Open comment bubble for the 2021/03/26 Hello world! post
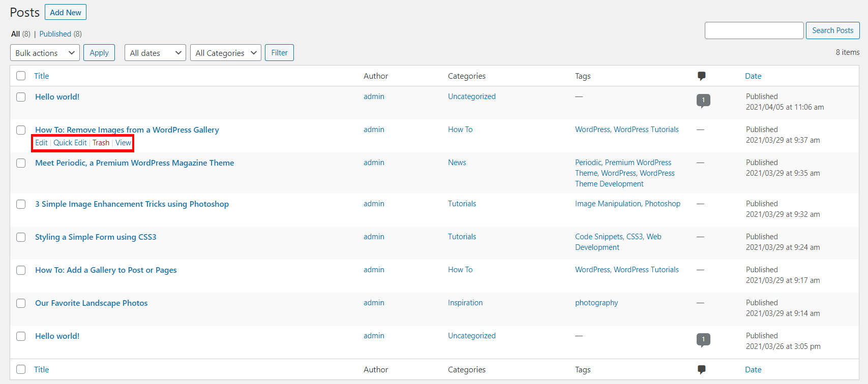 pos(703,339)
